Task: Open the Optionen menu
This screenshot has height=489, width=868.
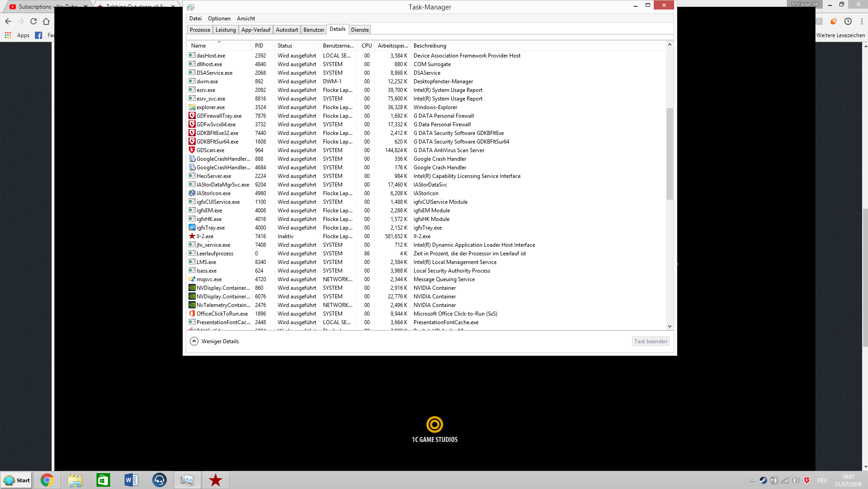Action: tap(219, 19)
